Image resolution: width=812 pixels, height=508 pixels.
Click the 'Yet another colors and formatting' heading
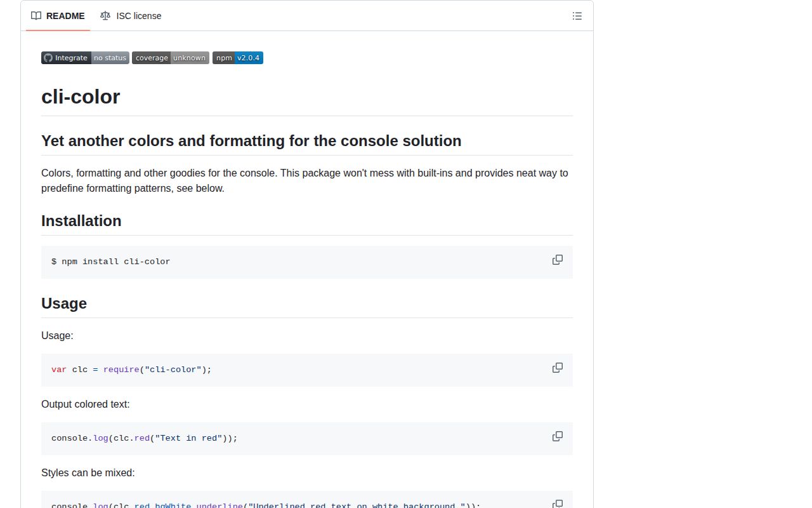point(251,141)
